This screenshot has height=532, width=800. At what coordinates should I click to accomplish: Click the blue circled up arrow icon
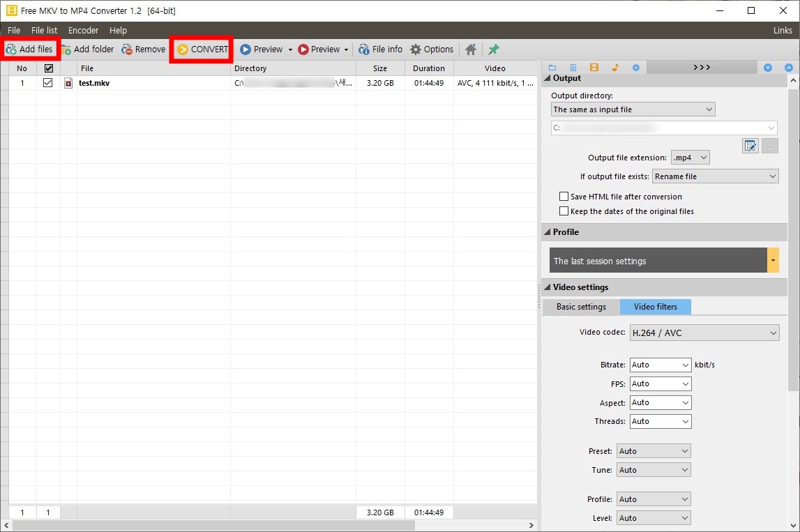click(x=789, y=68)
